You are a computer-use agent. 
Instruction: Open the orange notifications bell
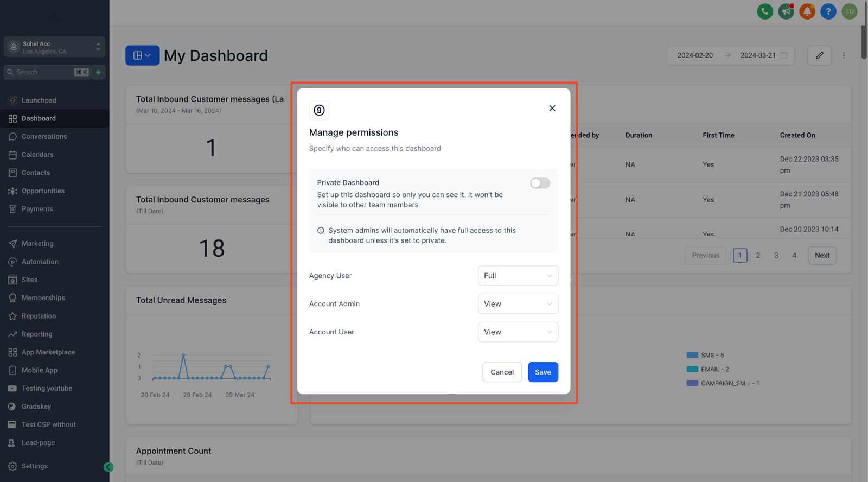click(x=807, y=11)
